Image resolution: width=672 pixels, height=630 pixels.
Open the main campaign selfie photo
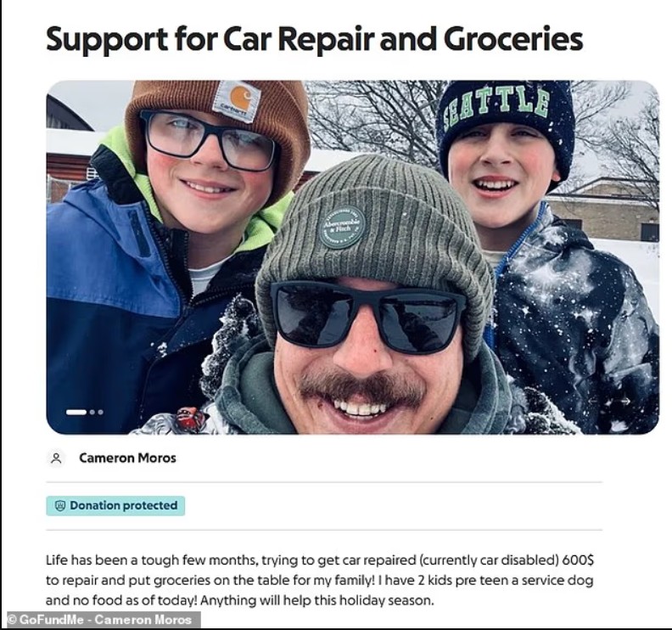point(352,257)
